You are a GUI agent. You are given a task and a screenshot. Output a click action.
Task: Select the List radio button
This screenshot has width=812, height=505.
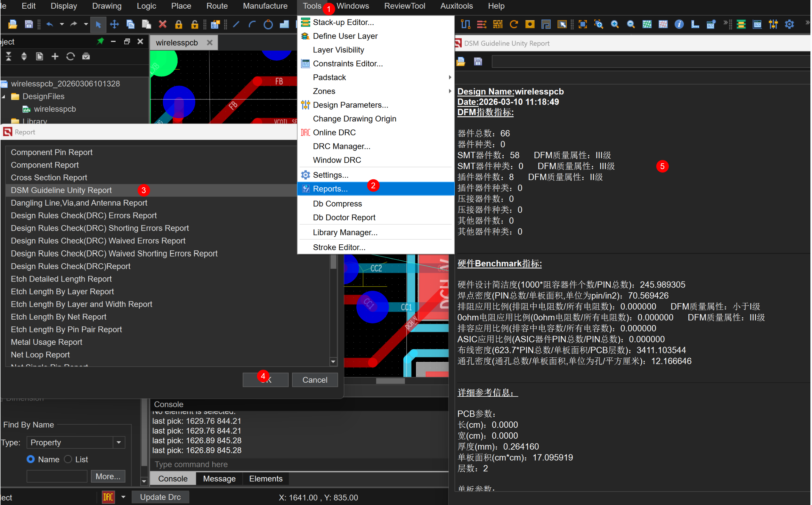(x=68, y=460)
